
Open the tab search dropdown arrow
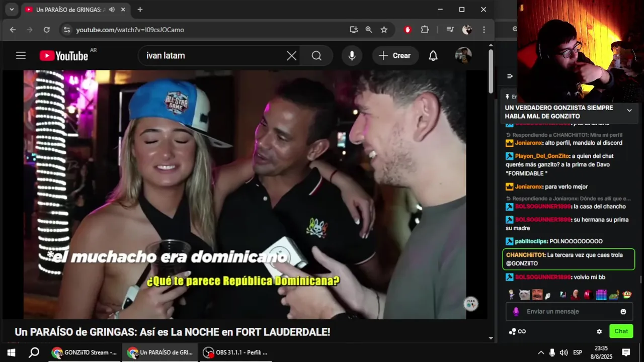click(x=12, y=10)
